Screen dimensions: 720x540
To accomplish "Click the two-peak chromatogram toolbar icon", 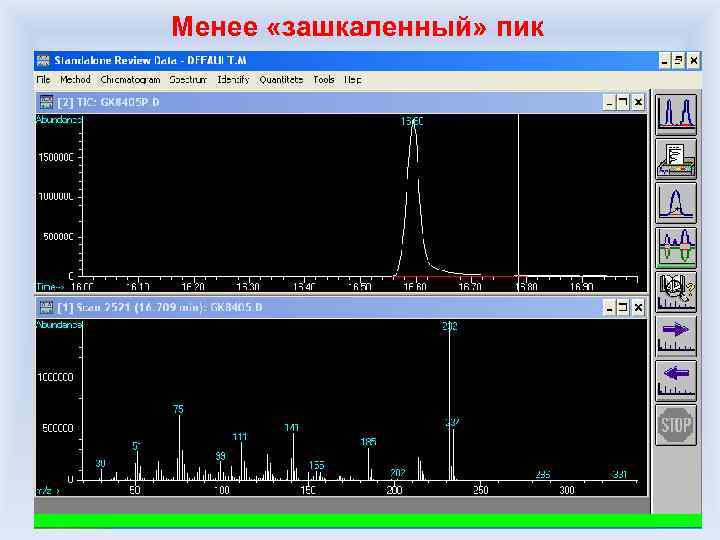I will coord(675,114).
